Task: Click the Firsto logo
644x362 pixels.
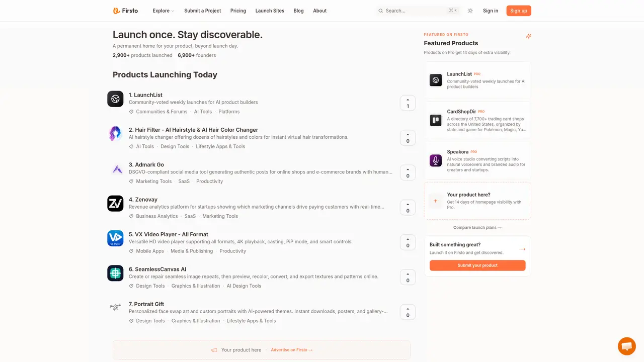Action: 125,11
